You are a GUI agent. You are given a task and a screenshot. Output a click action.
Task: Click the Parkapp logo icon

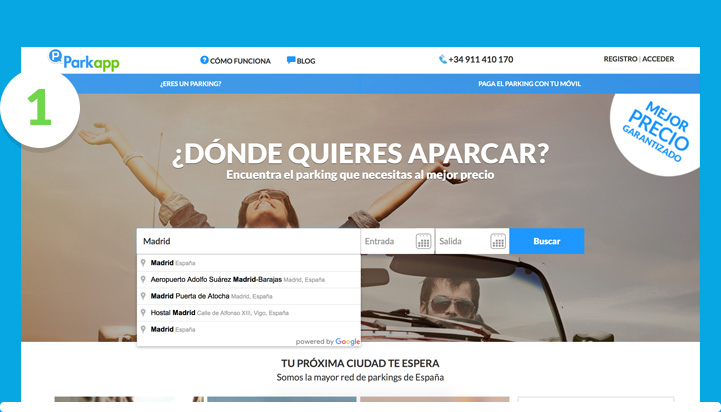click(55, 59)
